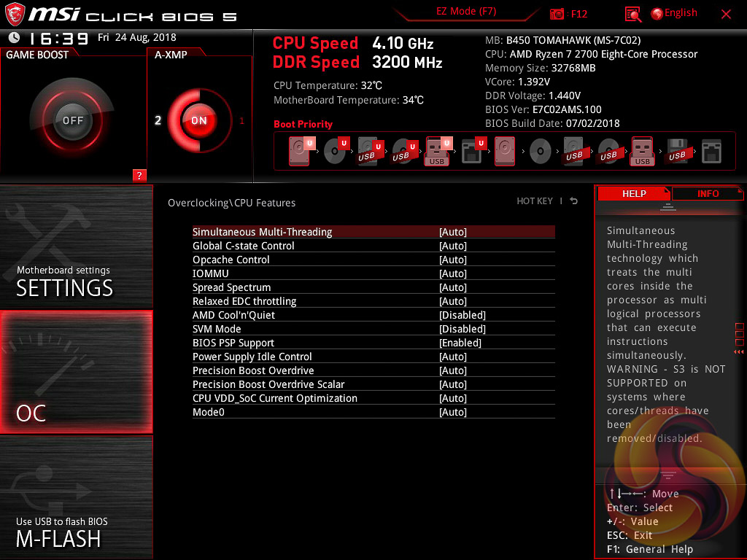Viewport: 747px width, 560px height.
Task: Open Simultaneous Multi-Threading [Auto] value
Action: click(452, 232)
